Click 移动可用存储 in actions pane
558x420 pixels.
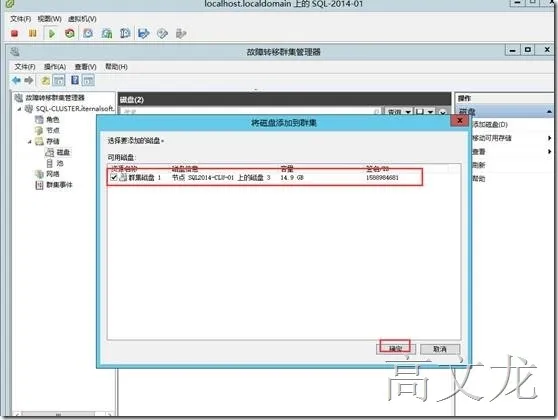coord(491,138)
